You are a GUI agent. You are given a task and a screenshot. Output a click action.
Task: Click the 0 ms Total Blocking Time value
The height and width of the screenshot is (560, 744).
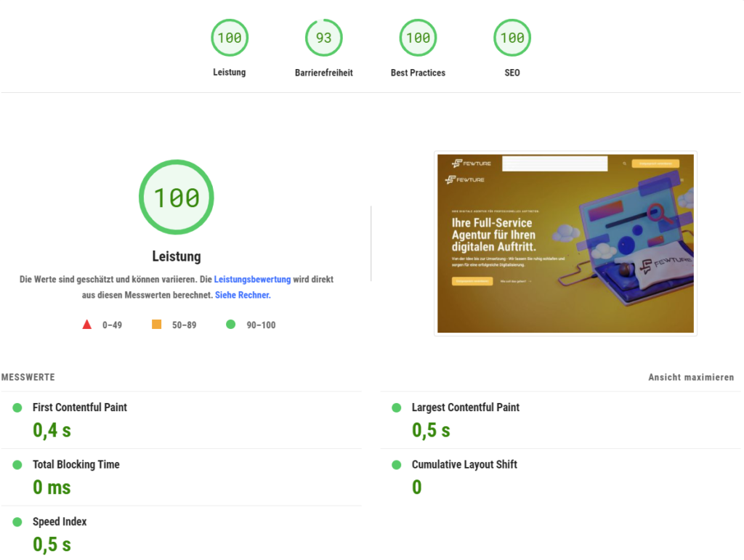click(x=52, y=487)
